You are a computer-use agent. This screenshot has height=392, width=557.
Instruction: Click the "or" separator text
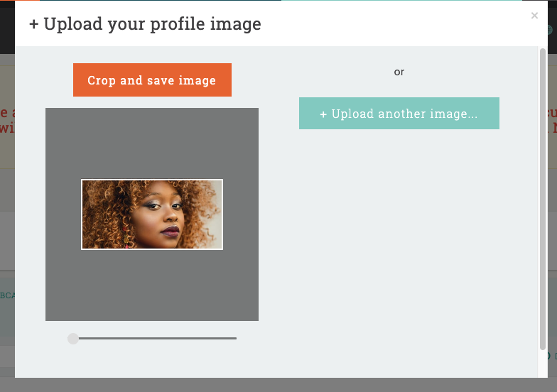point(399,72)
